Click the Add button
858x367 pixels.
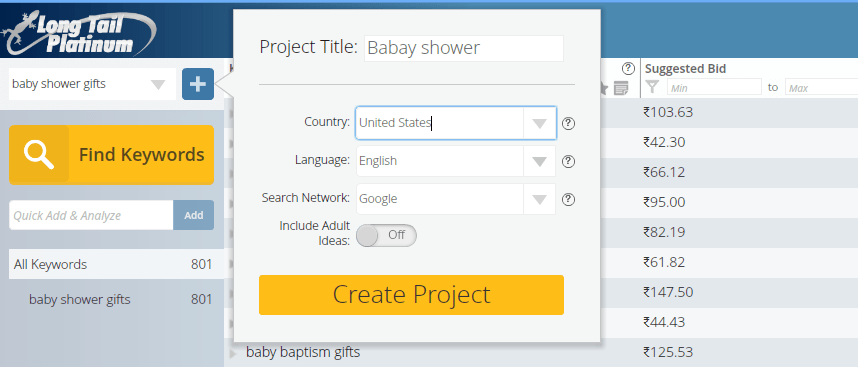(x=194, y=215)
